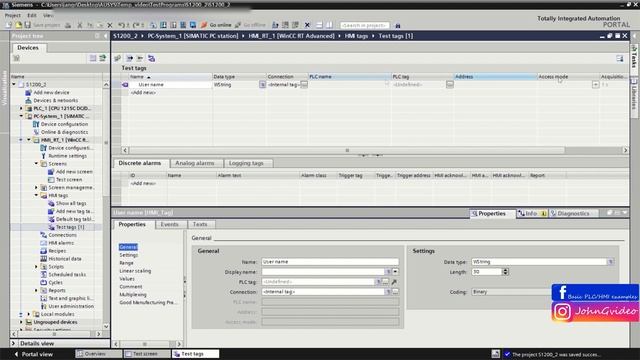Split editor space vertically icon
The width and height of the screenshot is (640, 360).
pos(329,25)
